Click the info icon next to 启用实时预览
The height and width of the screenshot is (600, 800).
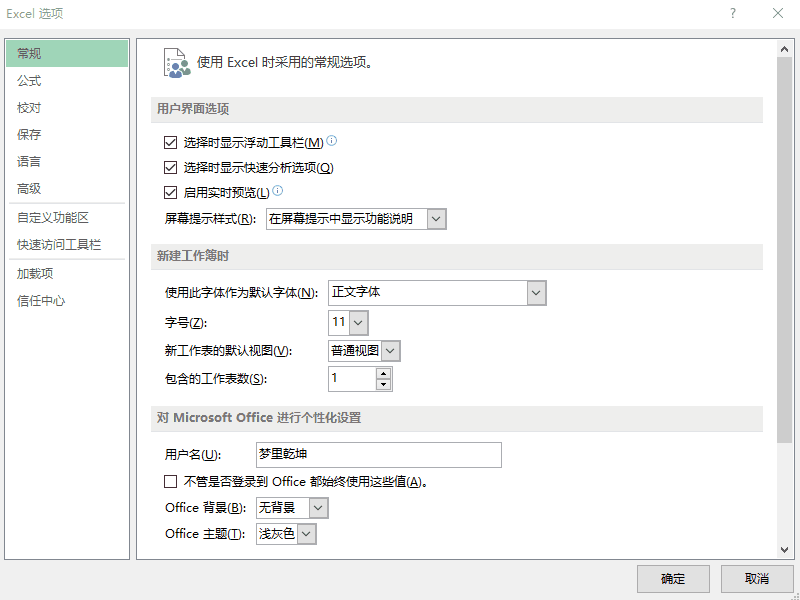click(278, 191)
